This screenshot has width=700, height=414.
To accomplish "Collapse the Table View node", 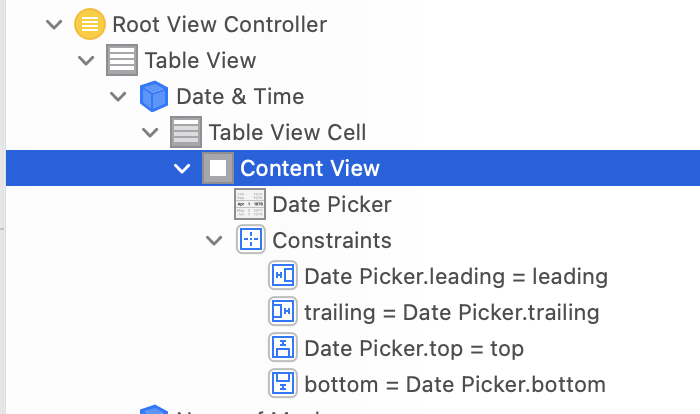I will coord(86,60).
